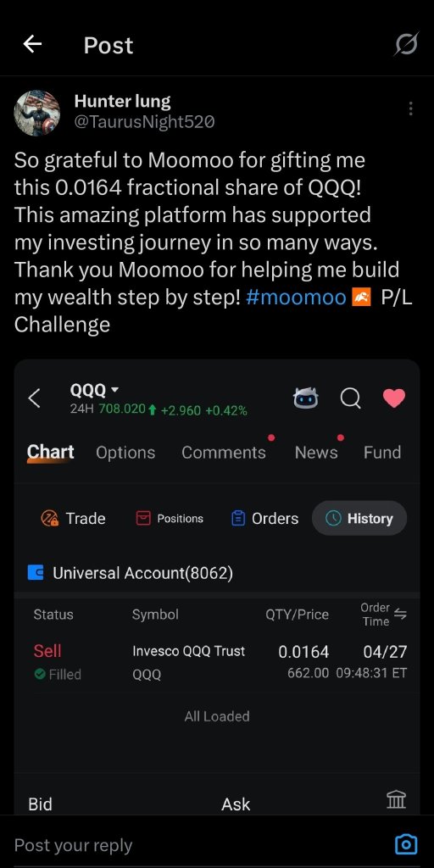The height and width of the screenshot is (868, 434).
Task: Tap the Grok slash-circle icon
Action: (406, 44)
